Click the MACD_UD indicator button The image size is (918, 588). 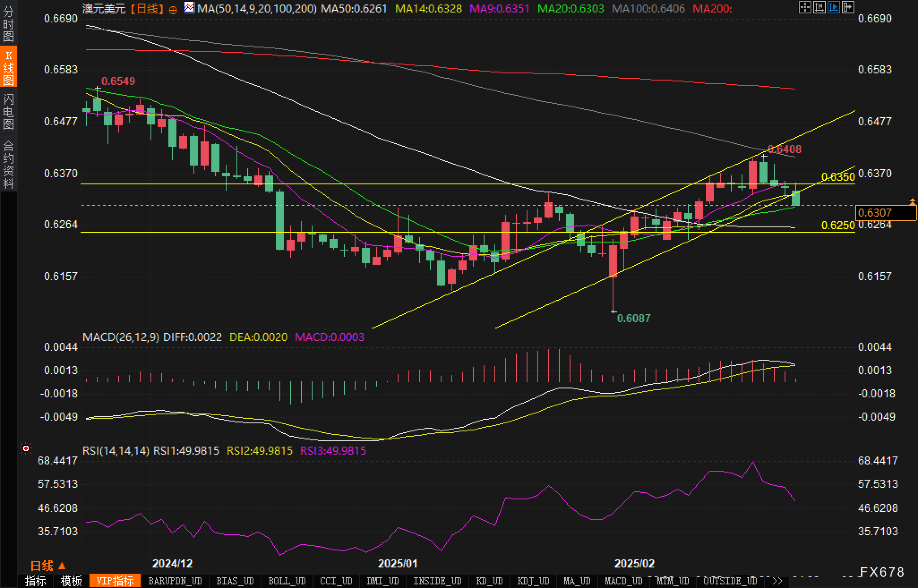click(x=623, y=581)
